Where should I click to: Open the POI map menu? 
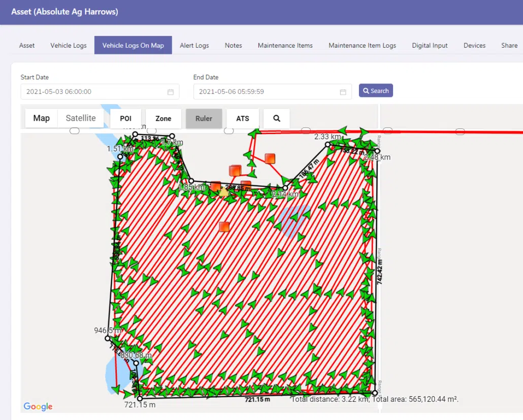[125, 118]
